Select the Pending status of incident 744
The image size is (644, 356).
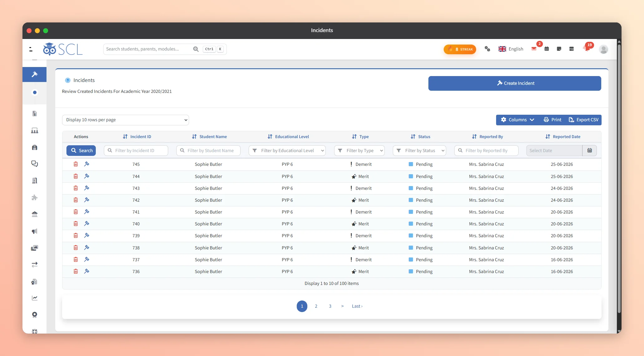421,176
